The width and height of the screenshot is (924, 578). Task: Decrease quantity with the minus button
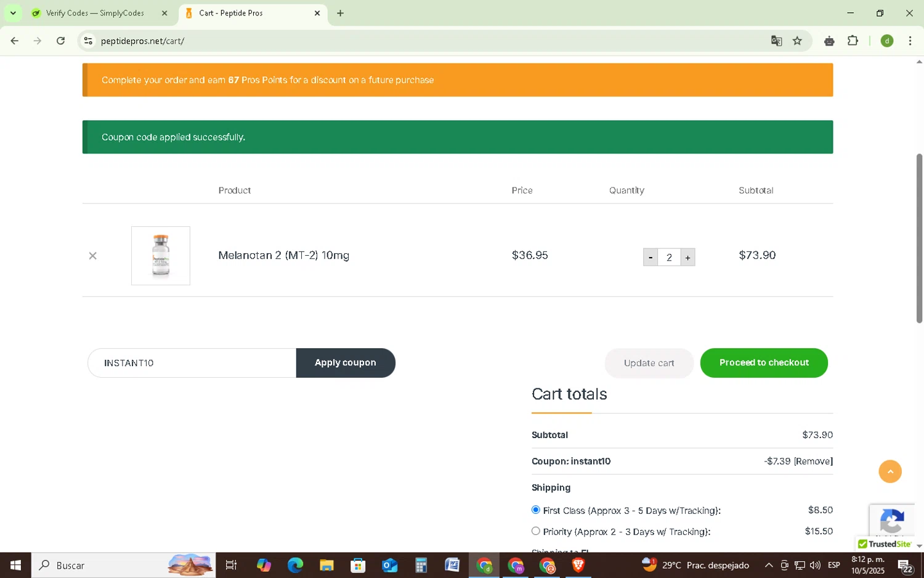click(650, 258)
